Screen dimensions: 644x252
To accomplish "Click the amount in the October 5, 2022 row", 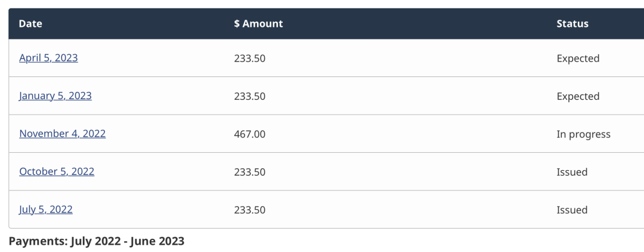I will click(x=250, y=172).
